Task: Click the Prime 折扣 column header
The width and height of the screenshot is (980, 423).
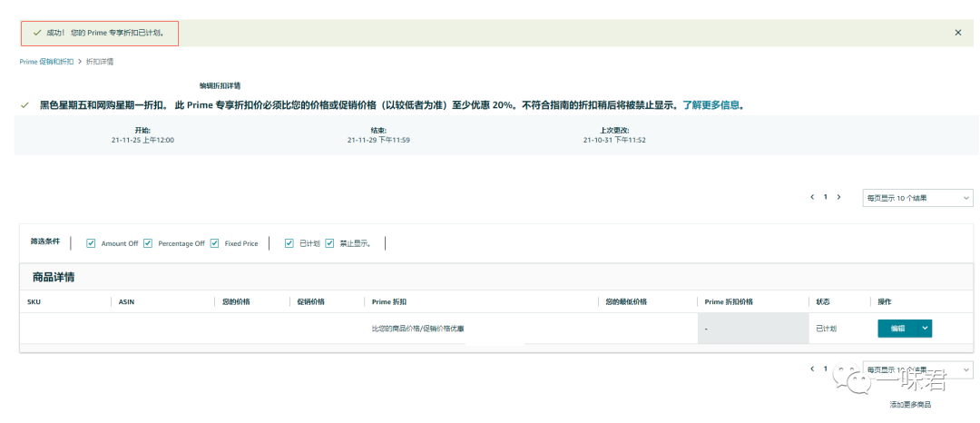Action: click(388, 301)
